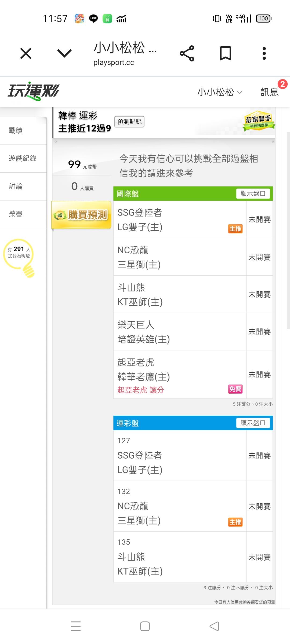Tap the 玩運彩 logo
Image resolution: width=290 pixels, height=644 pixels.
(x=33, y=91)
